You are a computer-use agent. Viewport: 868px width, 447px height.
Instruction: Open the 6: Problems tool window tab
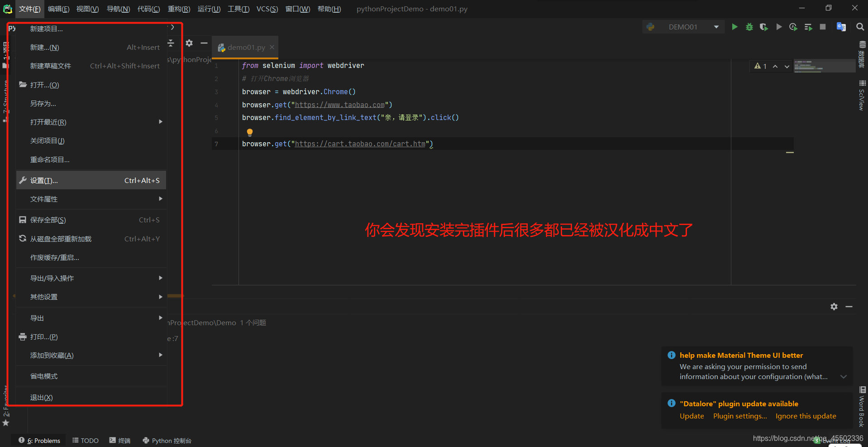tap(39, 440)
